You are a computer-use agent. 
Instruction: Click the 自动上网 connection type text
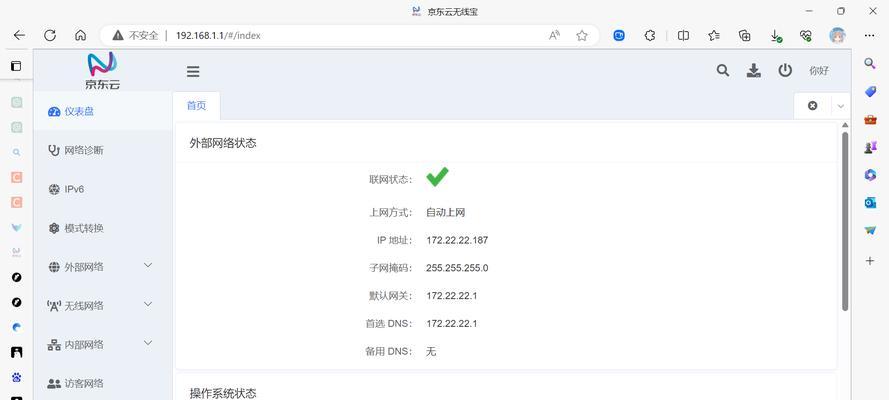446,212
